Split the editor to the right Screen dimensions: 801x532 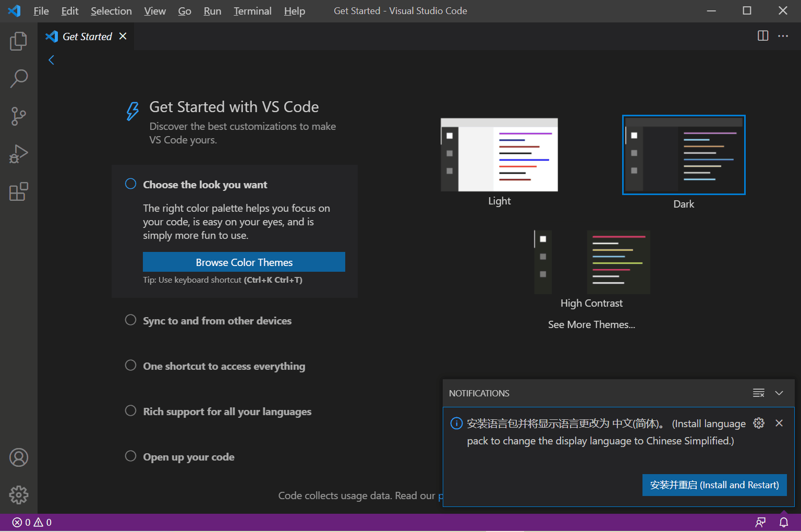pyautogui.click(x=763, y=36)
